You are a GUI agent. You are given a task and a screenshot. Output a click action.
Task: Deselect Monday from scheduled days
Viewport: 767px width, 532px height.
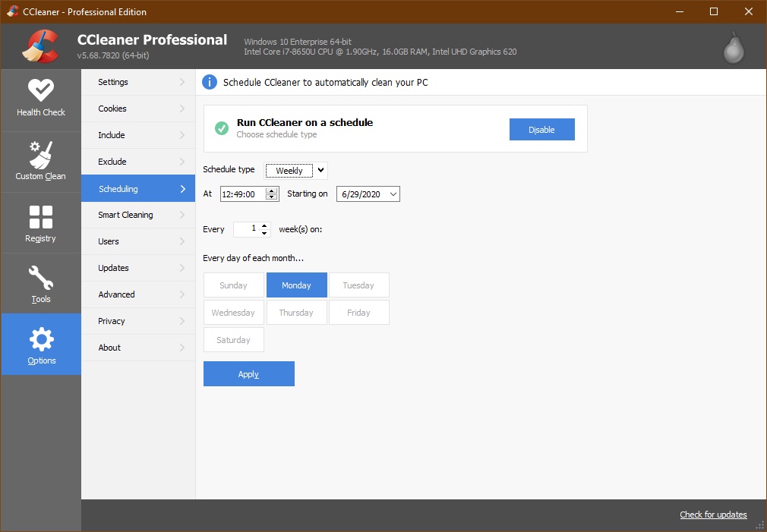pos(296,285)
